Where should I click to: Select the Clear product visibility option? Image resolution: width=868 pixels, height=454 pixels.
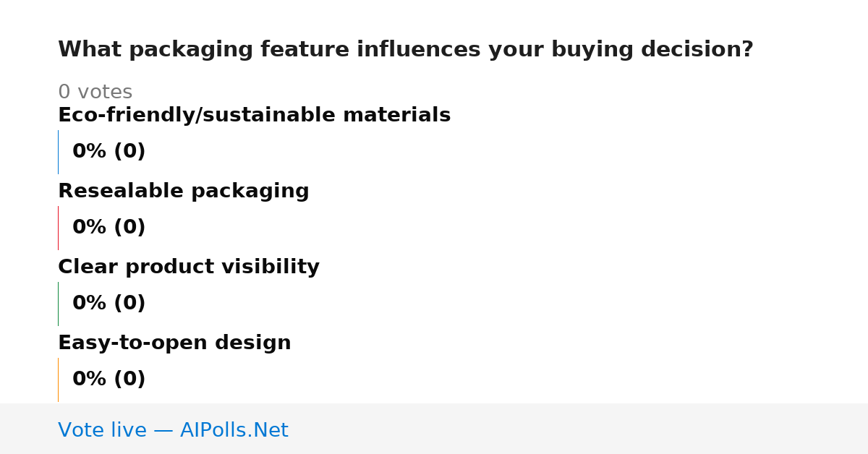coord(189,267)
